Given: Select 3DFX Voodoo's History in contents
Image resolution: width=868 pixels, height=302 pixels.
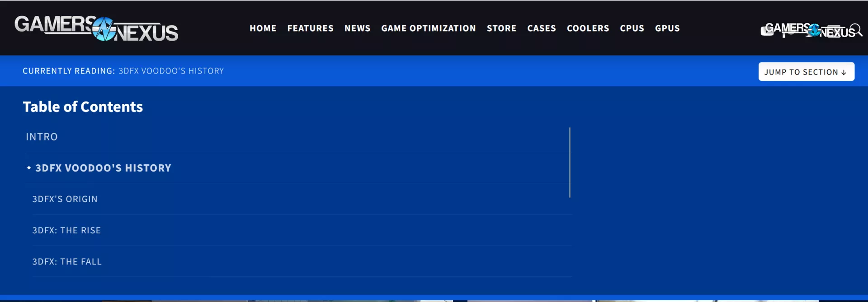Looking at the screenshot, I should (x=103, y=168).
